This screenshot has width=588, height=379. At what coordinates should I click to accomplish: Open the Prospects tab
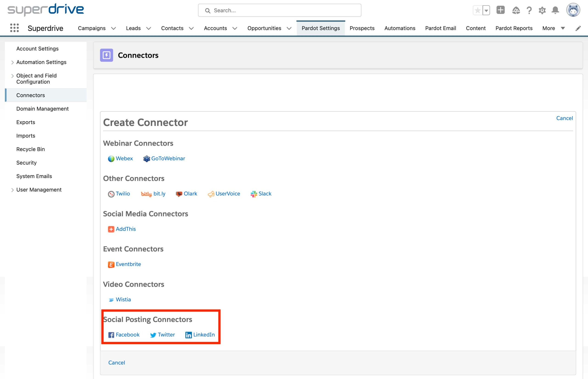362,28
